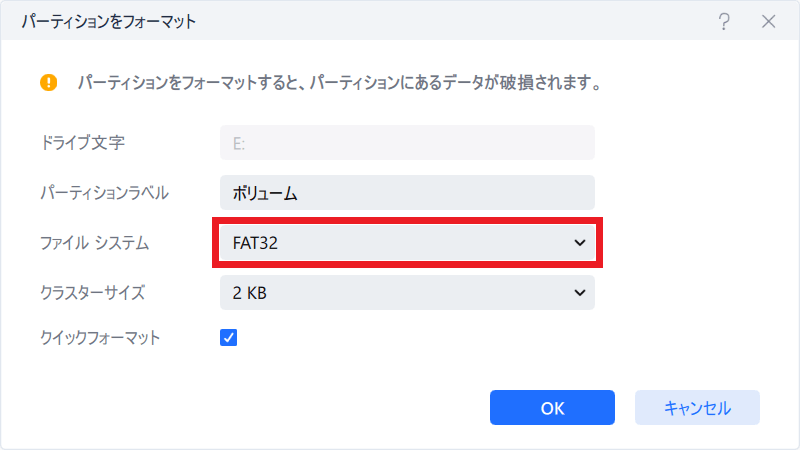Click the ファイル システム label
800x450 pixels.
click(92, 243)
